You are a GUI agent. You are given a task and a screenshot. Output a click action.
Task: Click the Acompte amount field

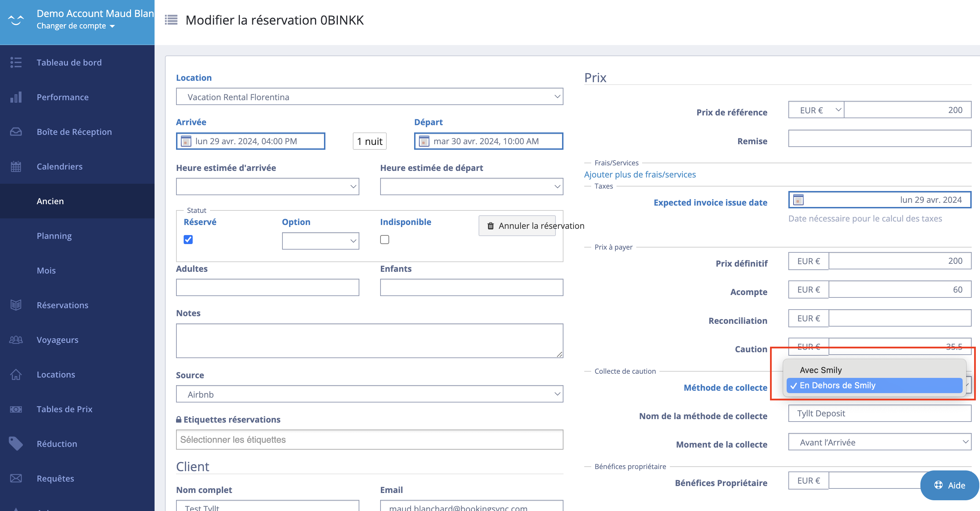pyautogui.click(x=900, y=289)
